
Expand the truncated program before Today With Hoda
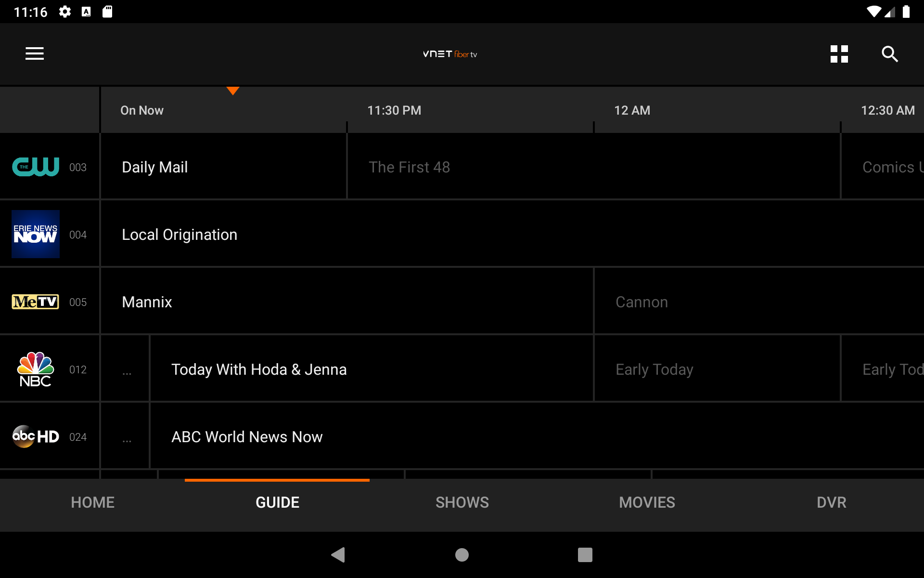point(126,369)
